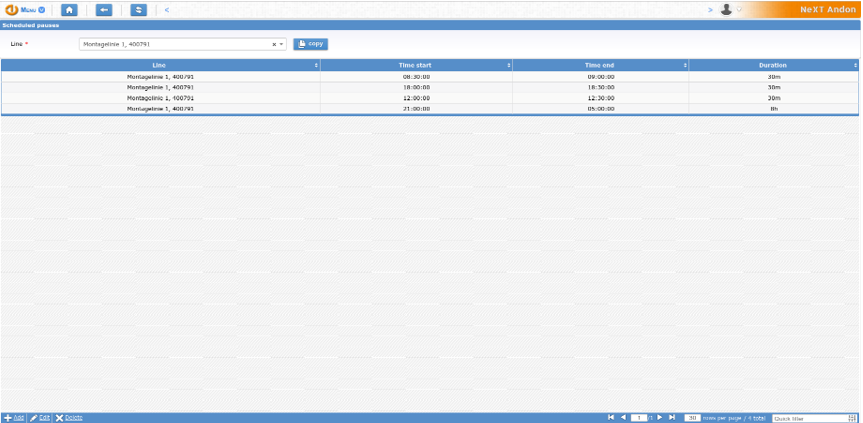Open the user profile icon

click(x=726, y=9)
